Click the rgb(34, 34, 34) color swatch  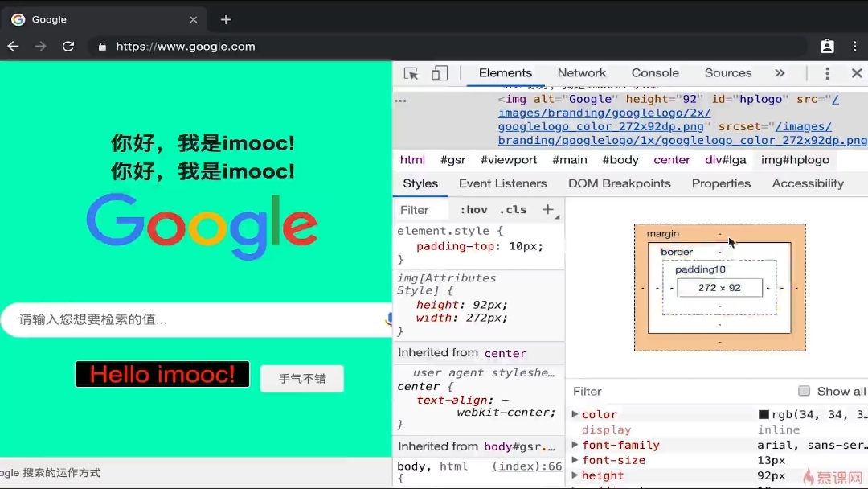point(764,414)
